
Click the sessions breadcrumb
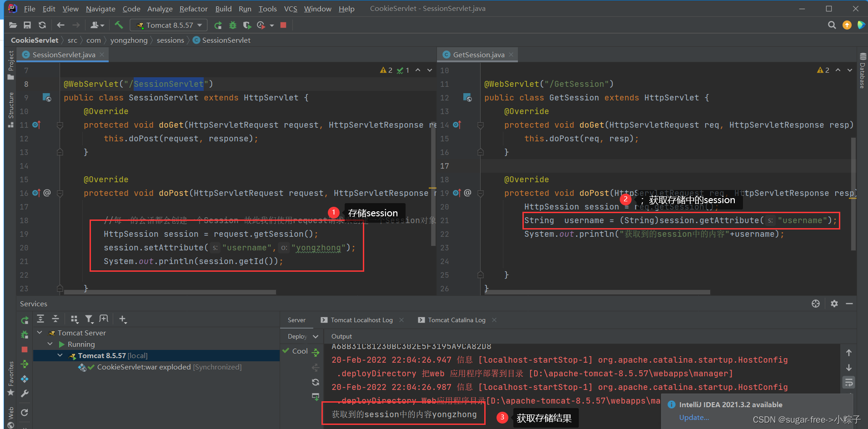click(x=170, y=40)
